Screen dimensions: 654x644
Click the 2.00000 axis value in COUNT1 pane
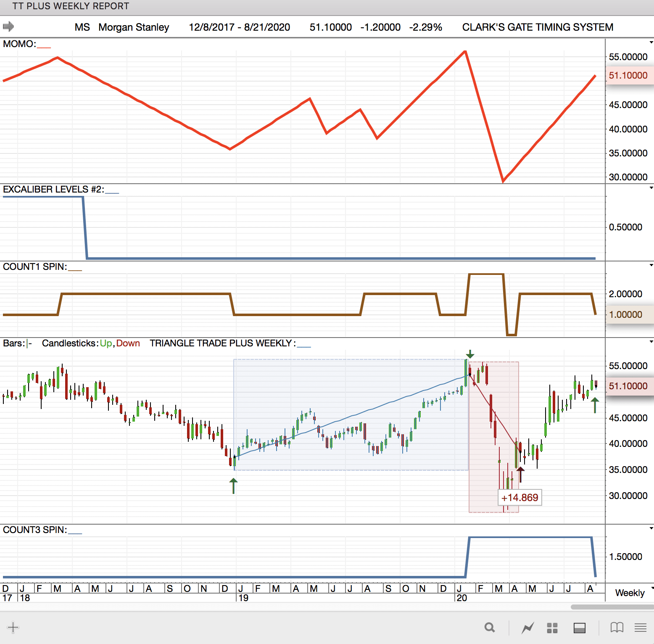coord(625,294)
